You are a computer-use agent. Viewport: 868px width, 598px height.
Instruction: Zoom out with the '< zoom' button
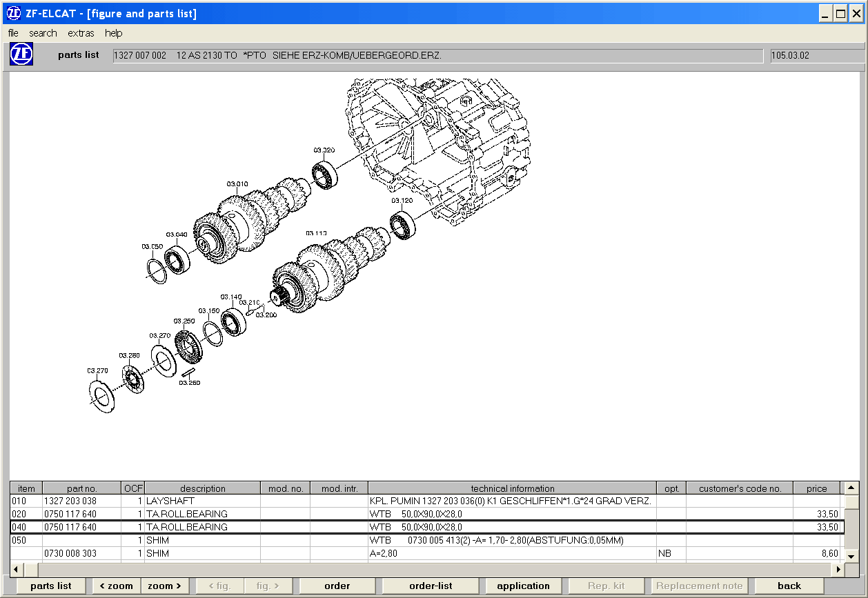116,586
